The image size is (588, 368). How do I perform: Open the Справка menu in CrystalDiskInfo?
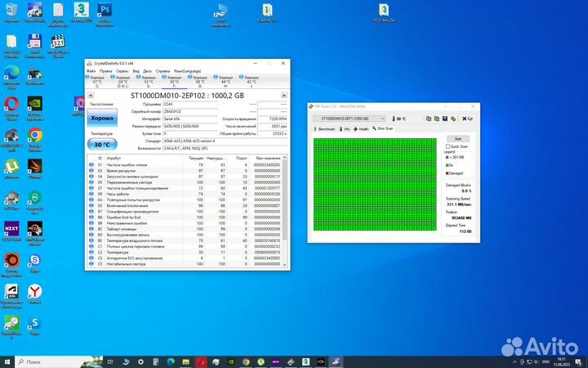pos(163,71)
